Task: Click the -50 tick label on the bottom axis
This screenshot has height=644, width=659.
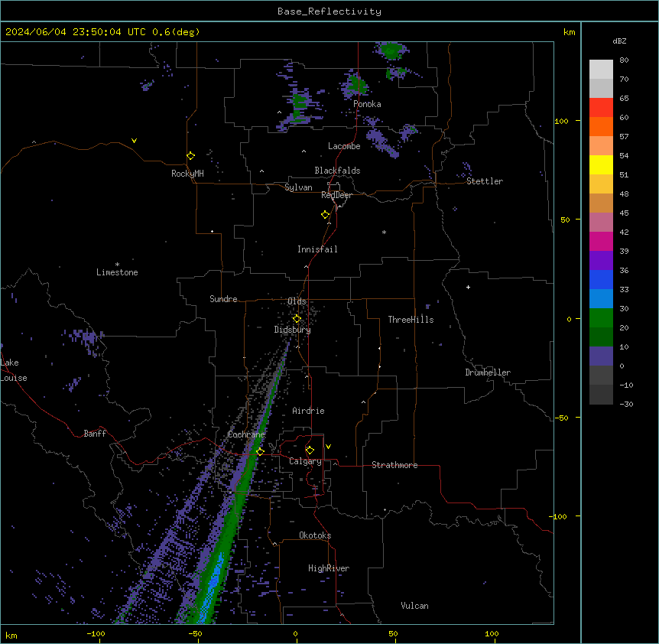Action: tap(195, 633)
